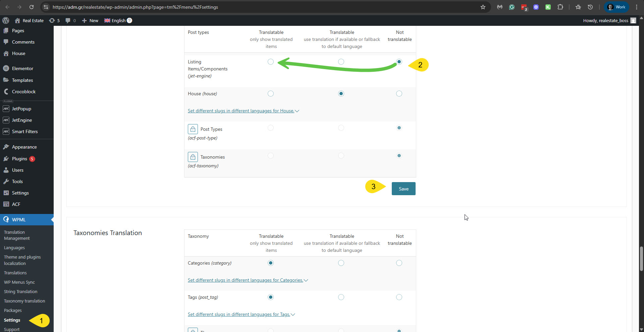Bookmark this page with star icon
Screen dimensions: 644x332
[x=483, y=7]
